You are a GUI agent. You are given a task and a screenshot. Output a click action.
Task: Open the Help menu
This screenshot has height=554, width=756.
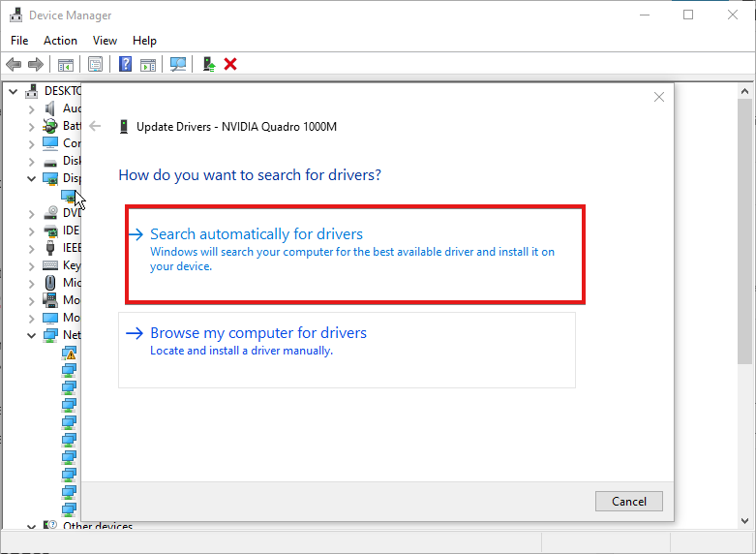[x=144, y=41]
